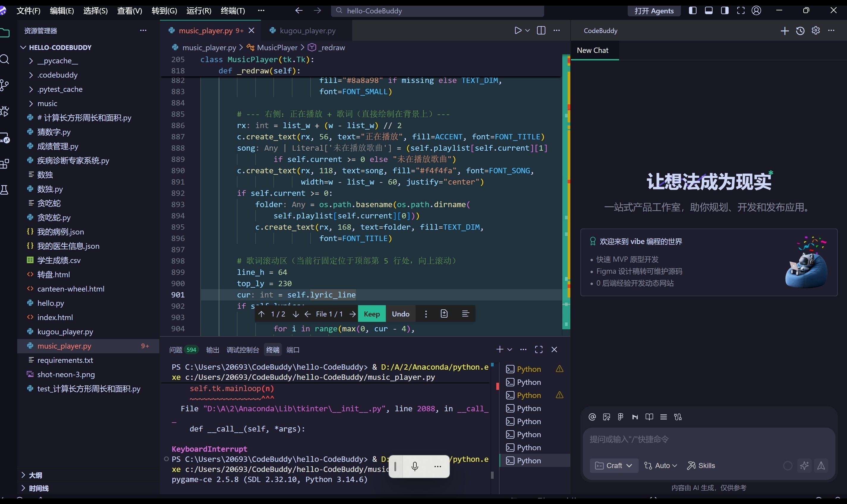Close the music_player.py tab
Screen dimensions: 847x504
[x=252, y=31]
